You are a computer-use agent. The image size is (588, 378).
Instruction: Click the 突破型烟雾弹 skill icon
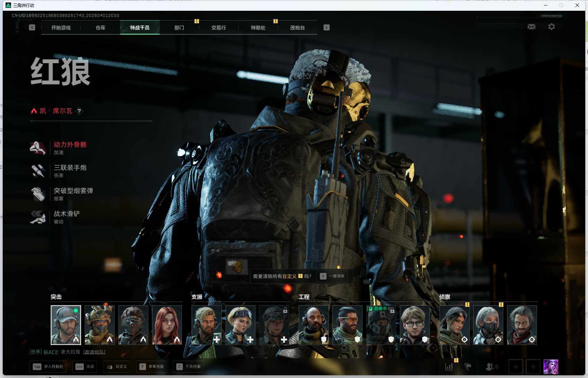[x=38, y=194]
